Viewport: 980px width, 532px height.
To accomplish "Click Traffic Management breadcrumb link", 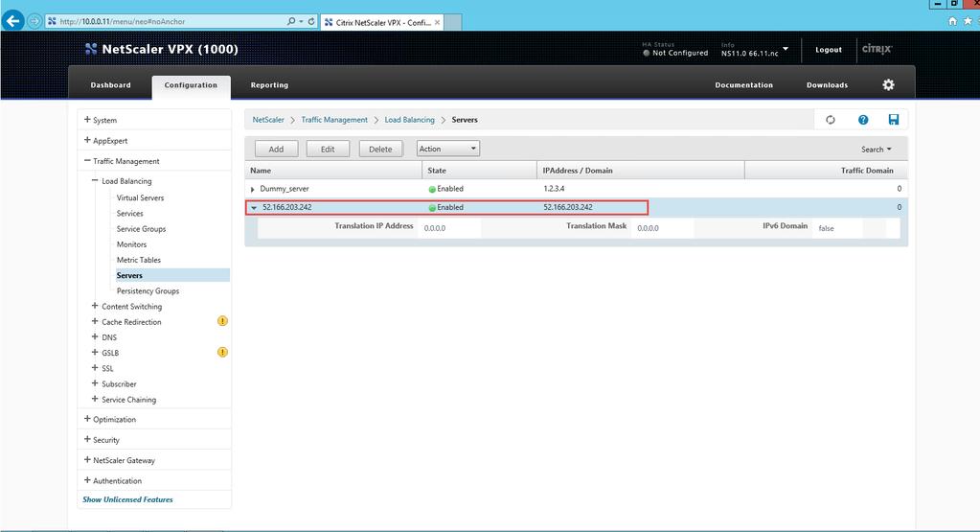I will pos(334,120).
